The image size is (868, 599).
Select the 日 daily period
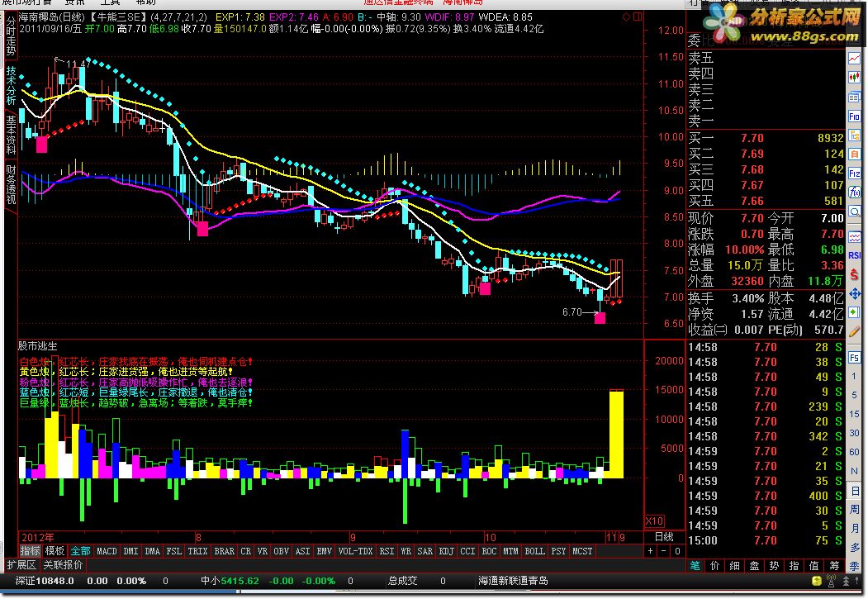tap(854, 491)
